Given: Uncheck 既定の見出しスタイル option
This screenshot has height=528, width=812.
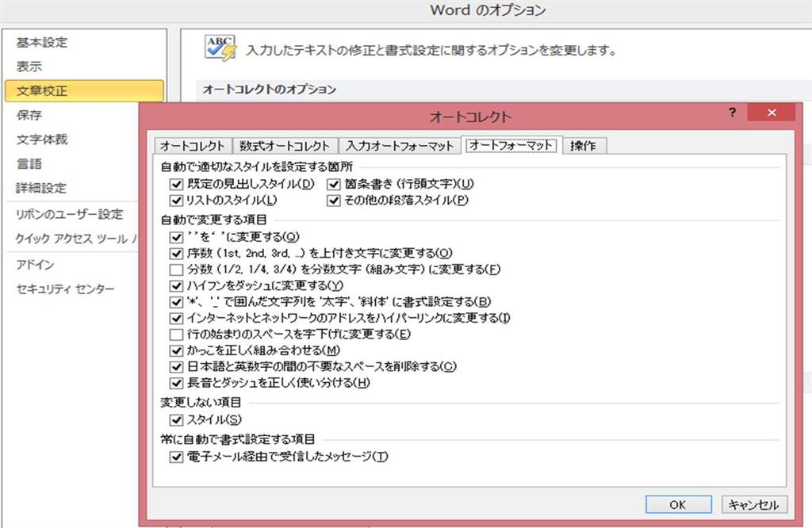Looking at the screenshot, I should pyautogui.click(x=176, y=186).
